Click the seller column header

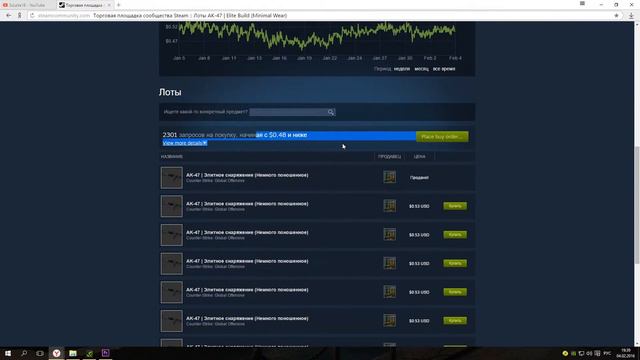tap(389, 157)
